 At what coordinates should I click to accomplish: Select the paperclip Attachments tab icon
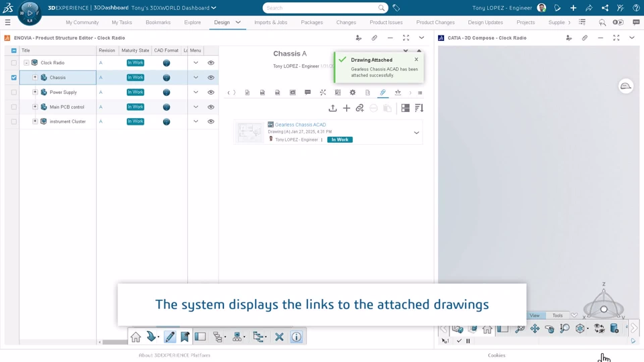[x=383, y=93]
